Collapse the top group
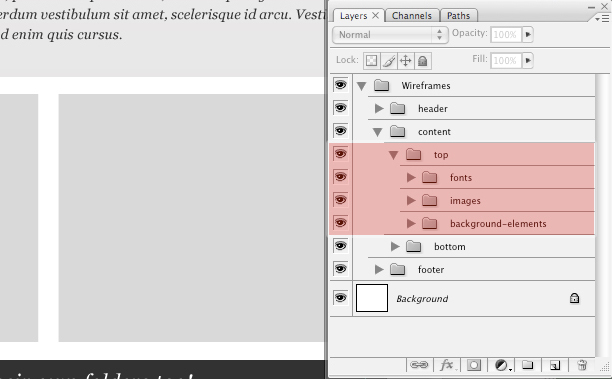This screenshot has height=379, width=612. pos(393,155)
